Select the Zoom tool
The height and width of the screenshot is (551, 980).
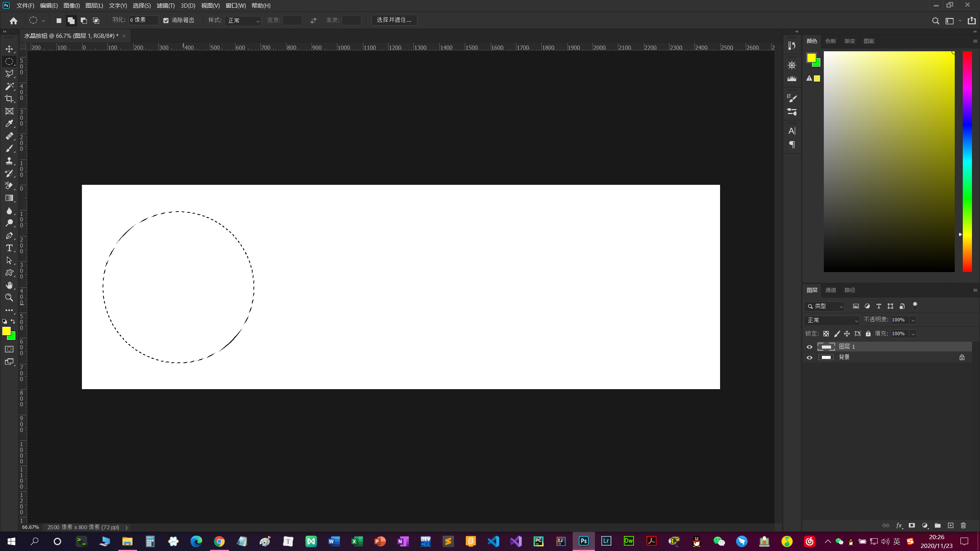click(x=9, y=298)
